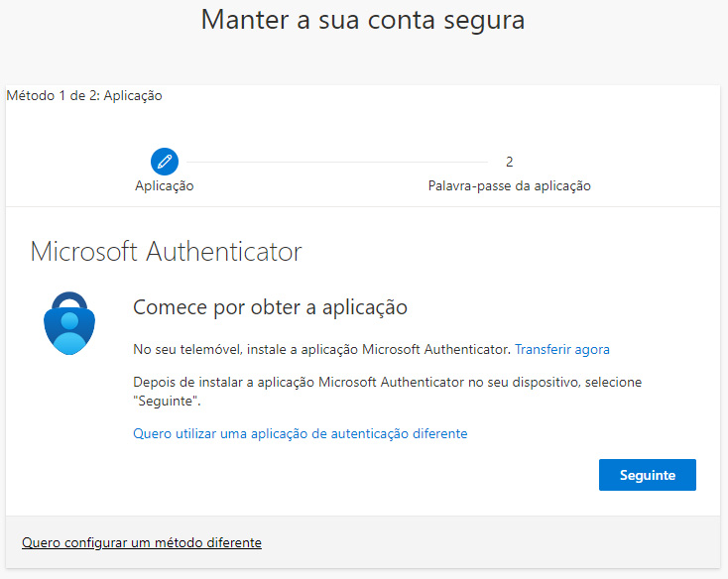728x579 pixels.
Task: Select the Palavra-passe da aplicação step label
Action: point(509,186)
